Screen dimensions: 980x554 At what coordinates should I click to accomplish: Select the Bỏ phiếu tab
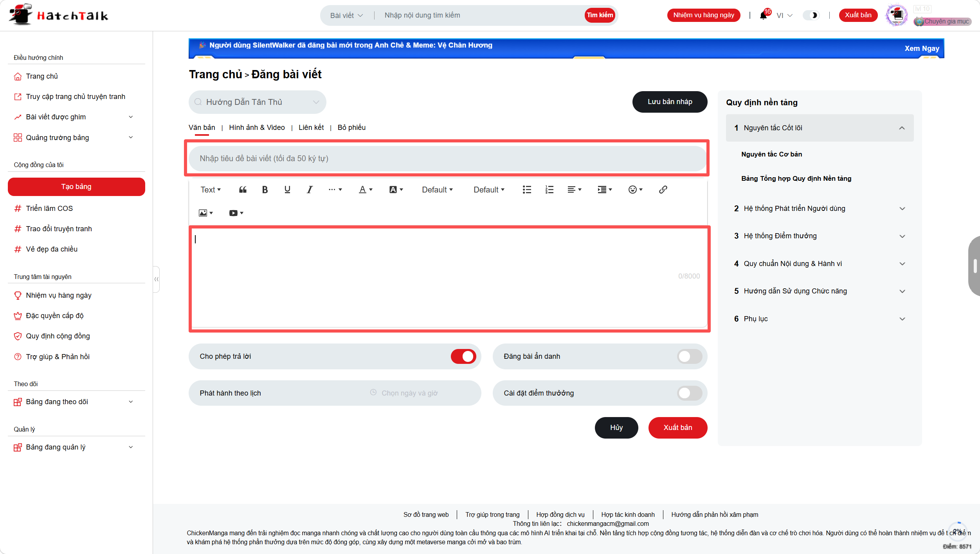(x=351, y=128)
